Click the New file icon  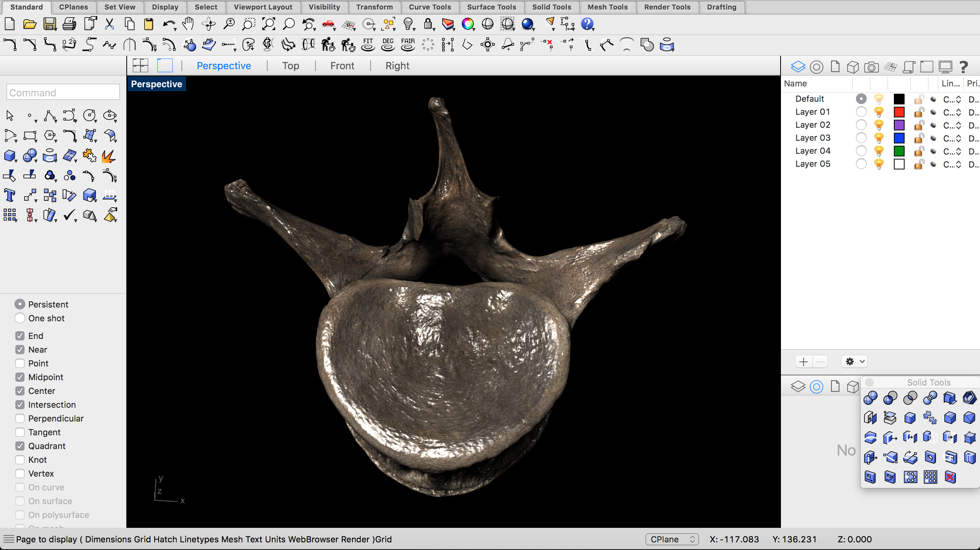pos(10,24)
